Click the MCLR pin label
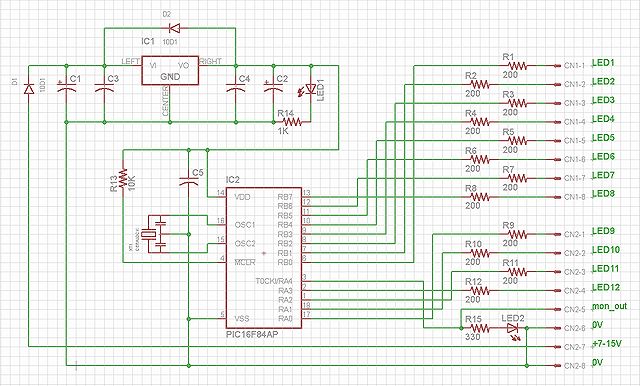640x386 pixels. 245,262
